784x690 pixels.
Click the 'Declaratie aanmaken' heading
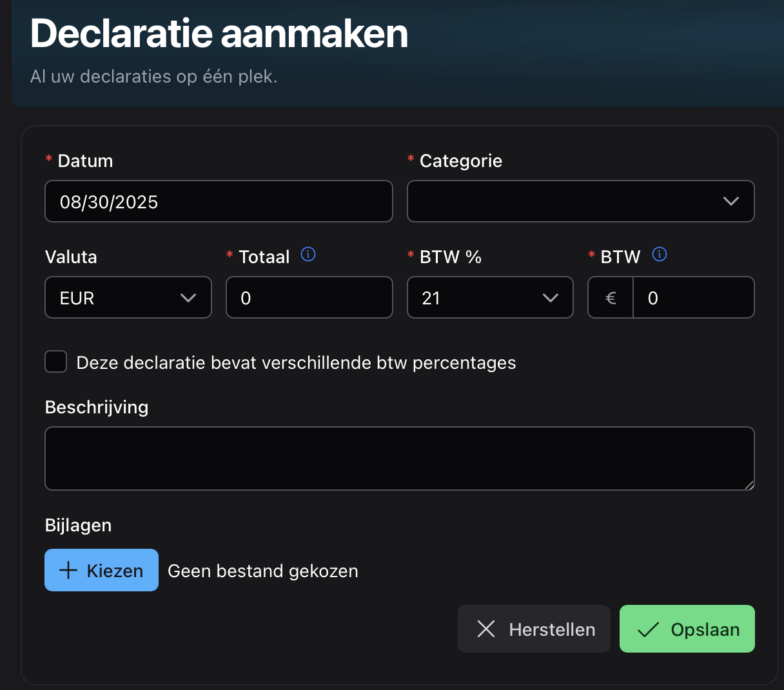tap(219, 34)
